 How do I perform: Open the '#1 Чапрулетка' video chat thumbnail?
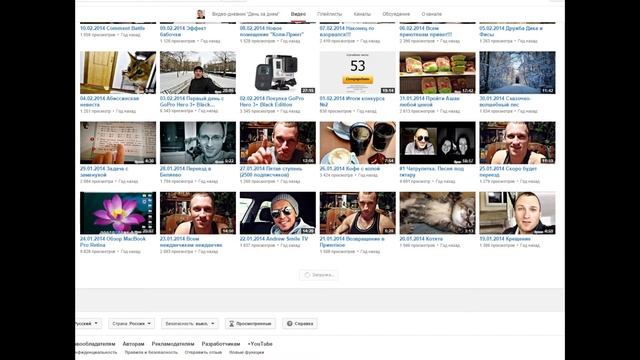click(x=438, y=143)
